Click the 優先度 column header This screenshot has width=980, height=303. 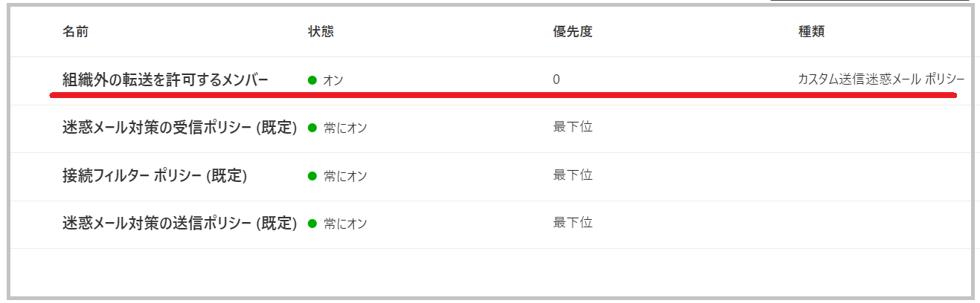pyautogui.click(x=573, y=32)
